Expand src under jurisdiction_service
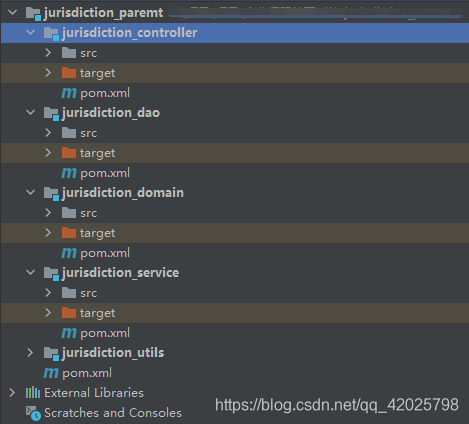The height and width of the screenshot is (424, 469). click(48, 293)
